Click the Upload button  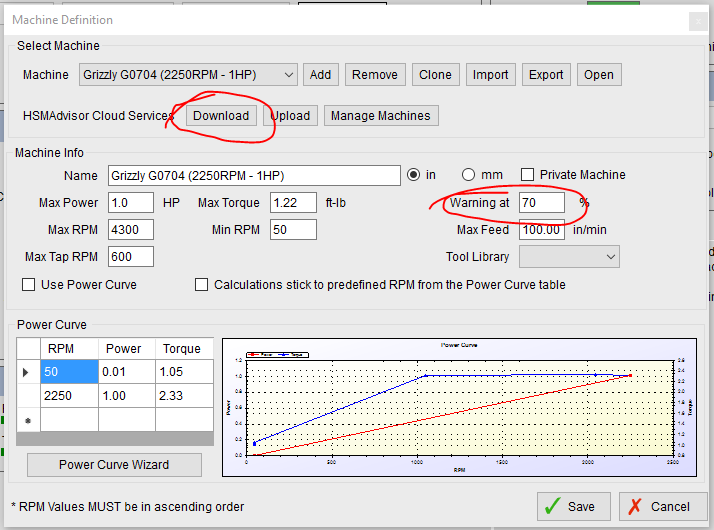290,115
